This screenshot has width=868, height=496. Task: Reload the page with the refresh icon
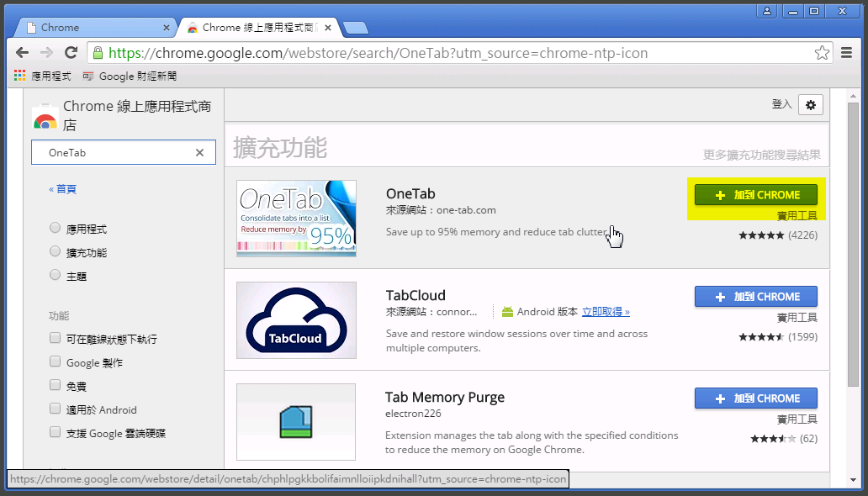[x=71, y=53]
